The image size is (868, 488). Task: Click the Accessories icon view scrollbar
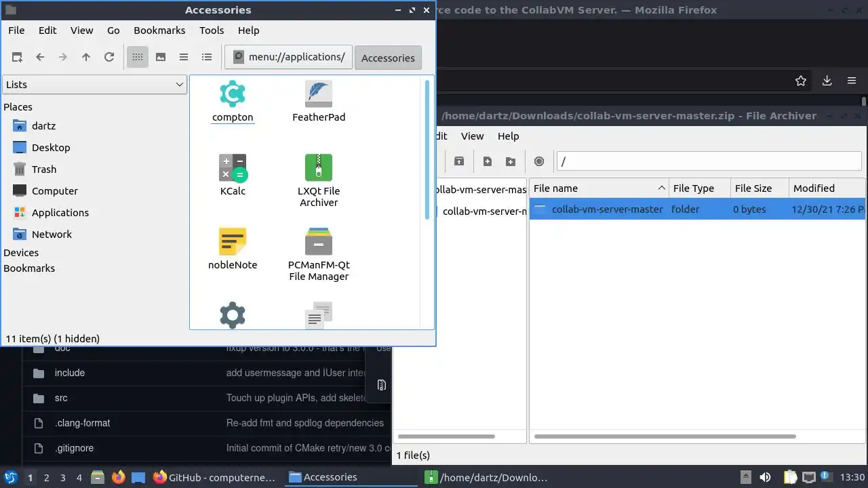tap(427, 150)
